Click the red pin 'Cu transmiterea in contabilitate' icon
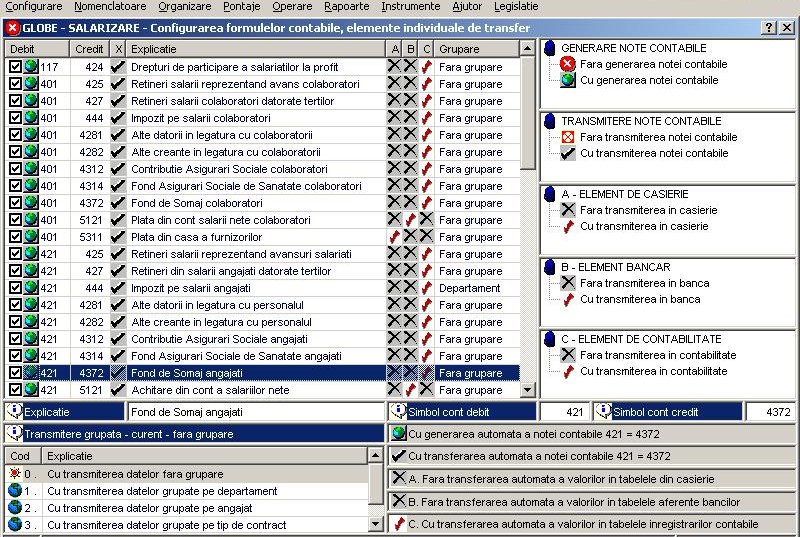Viewport: 800px width, 537px height. pos(568,371)
